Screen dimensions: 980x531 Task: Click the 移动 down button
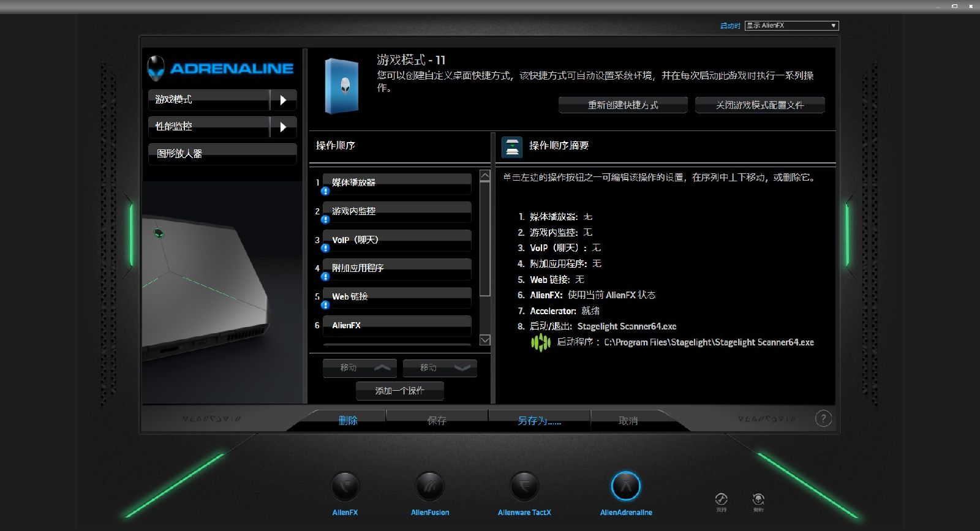tap(440, 368)
